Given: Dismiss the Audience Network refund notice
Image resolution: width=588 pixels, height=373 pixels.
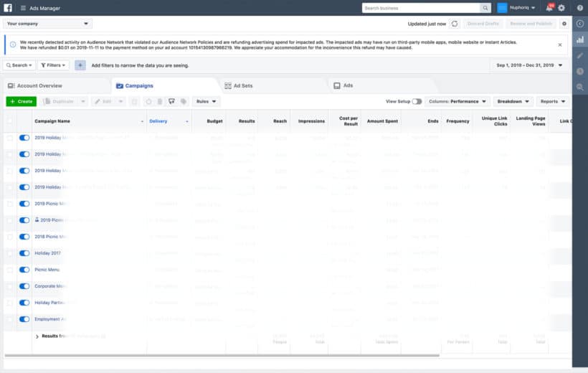Looking at the screenshot, I should coord(560,44).
